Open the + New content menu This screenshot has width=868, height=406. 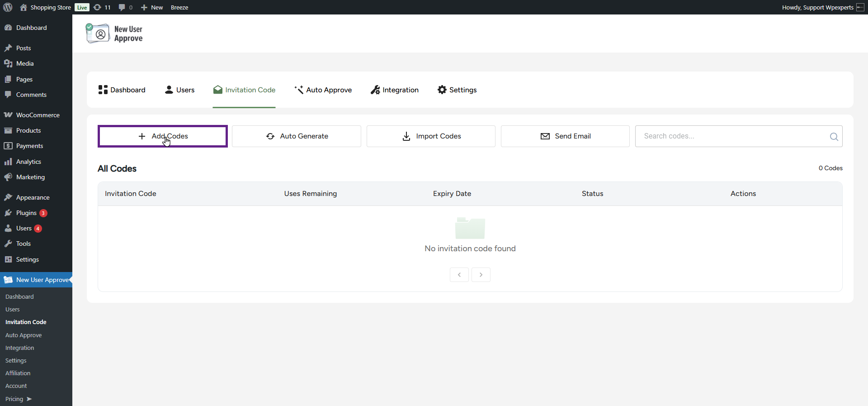[x=152, y=7]
